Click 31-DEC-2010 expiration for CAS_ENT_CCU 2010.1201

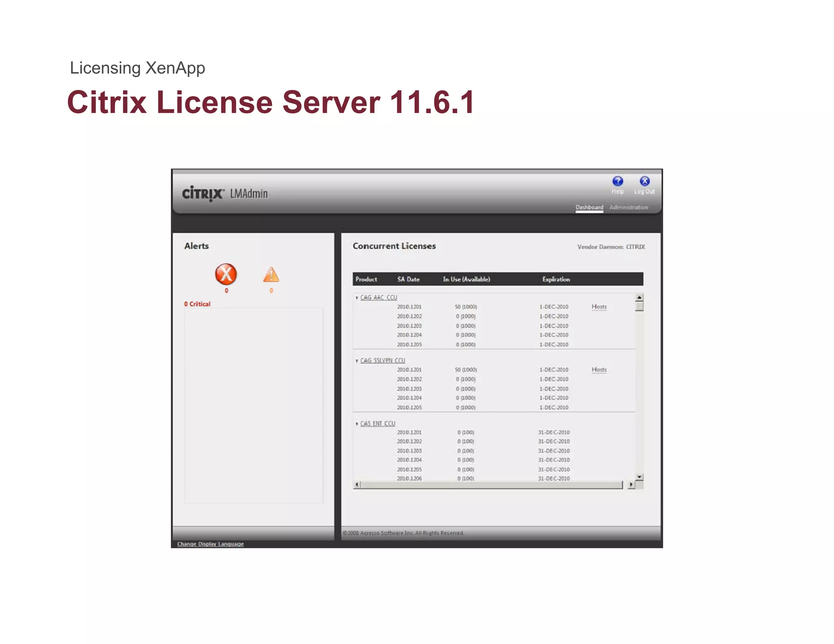(554, 432)
